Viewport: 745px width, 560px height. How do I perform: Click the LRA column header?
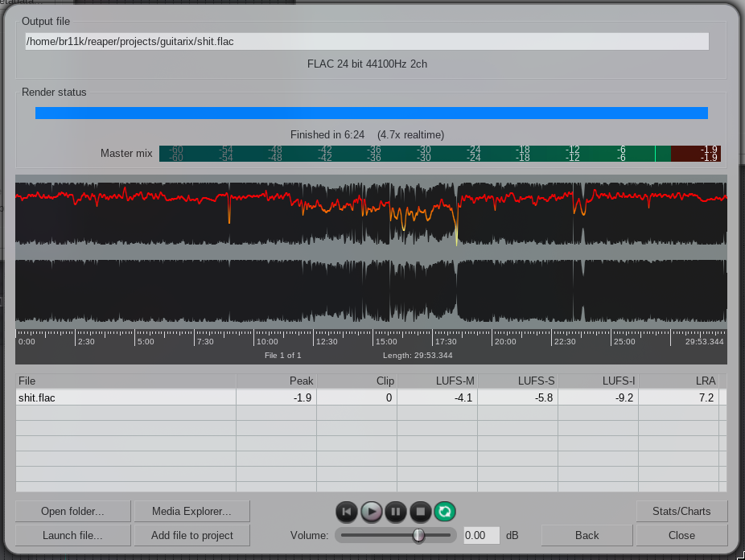click(x=678, y=381)
